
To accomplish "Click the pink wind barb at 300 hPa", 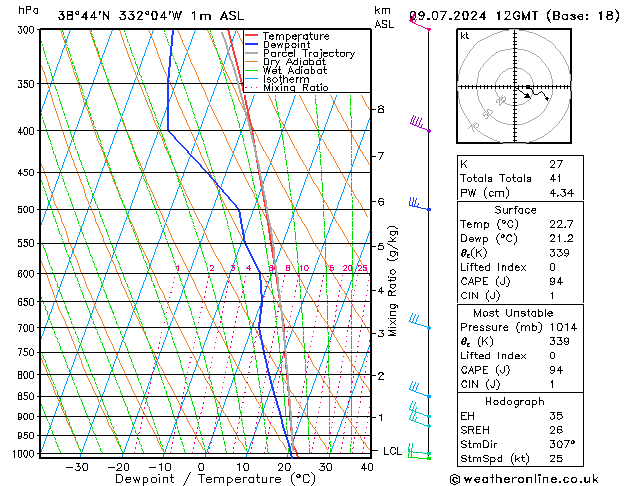I will tap(420, 23).
